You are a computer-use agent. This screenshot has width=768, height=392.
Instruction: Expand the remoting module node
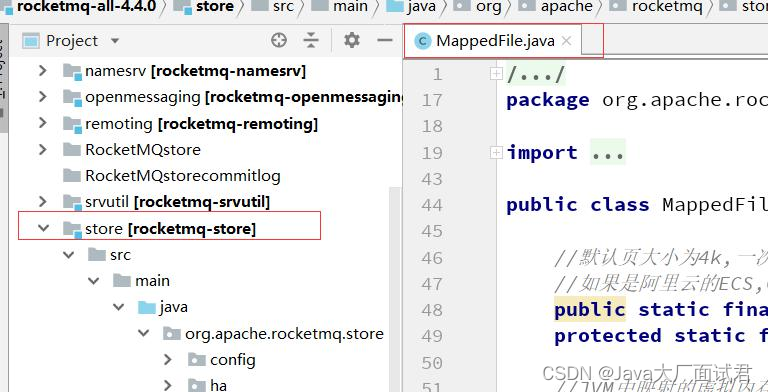pyautogui.click(x=43, y=123)
